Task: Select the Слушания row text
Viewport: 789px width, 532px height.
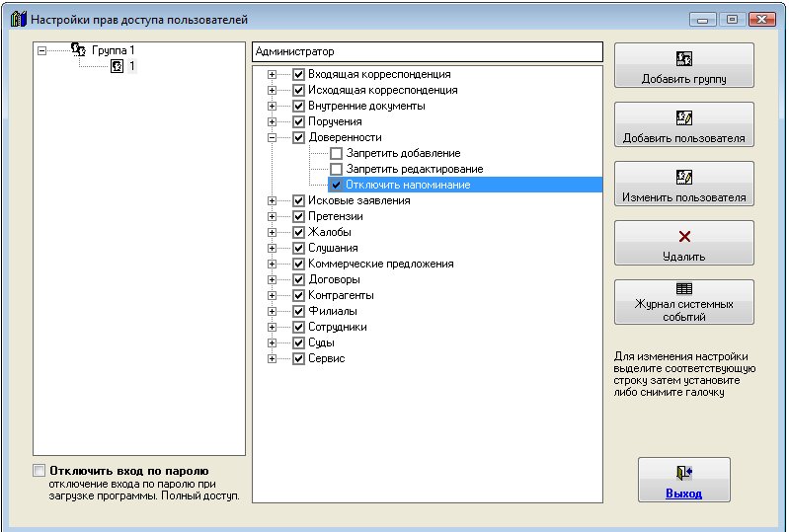Action: 333,248
